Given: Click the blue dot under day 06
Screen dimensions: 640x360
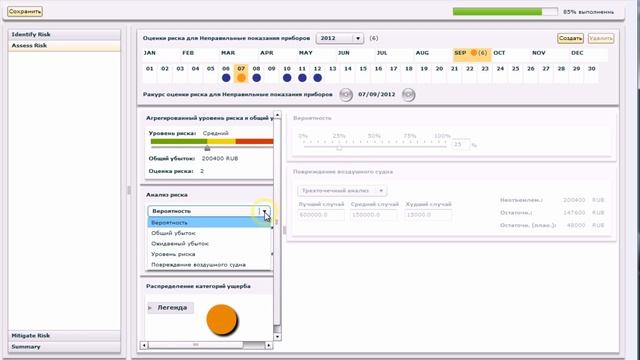Looking at the screenshot, I should click(226, 78).
